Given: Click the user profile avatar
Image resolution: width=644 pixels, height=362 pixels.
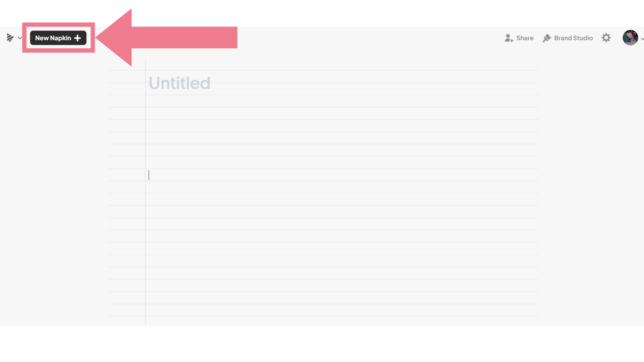Looking at the screenshot, I should pyautogui.click(x=630, y=38).
